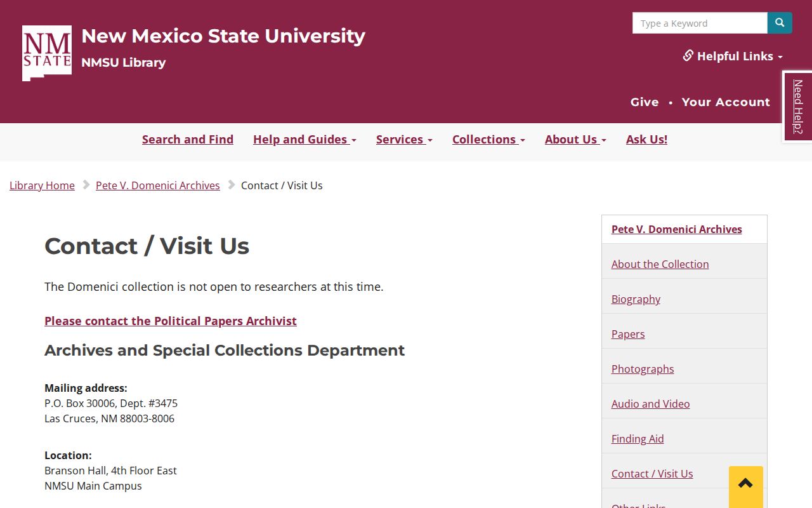Open the Ask Us! page
The image size is (812, 508).
(x=646, y=139)
